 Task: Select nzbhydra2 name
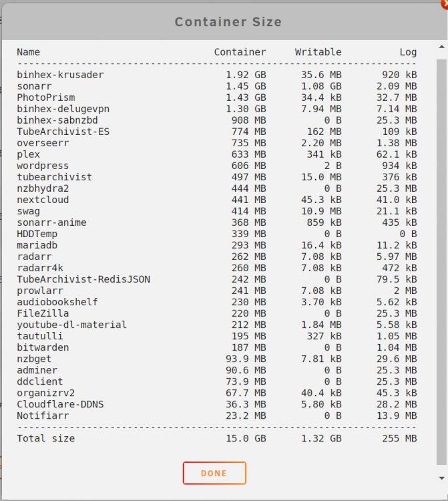point(43,188)
